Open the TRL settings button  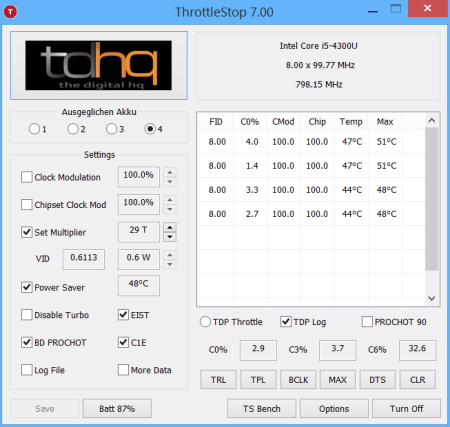218,379
